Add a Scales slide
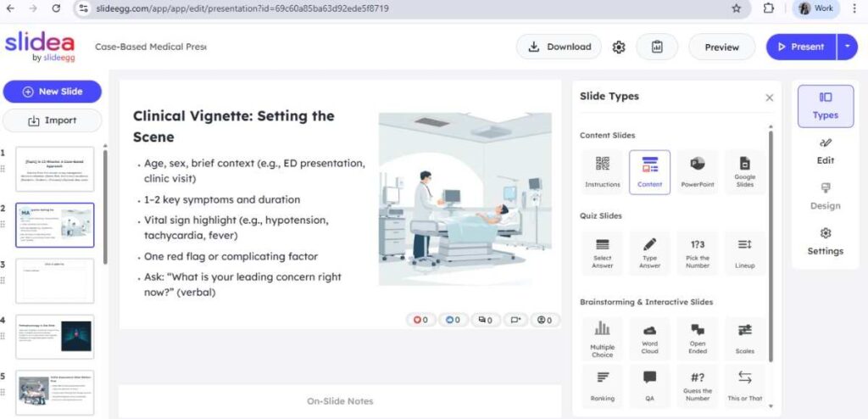The height and width of the screenshot is (419, 868). click(744, 338)
